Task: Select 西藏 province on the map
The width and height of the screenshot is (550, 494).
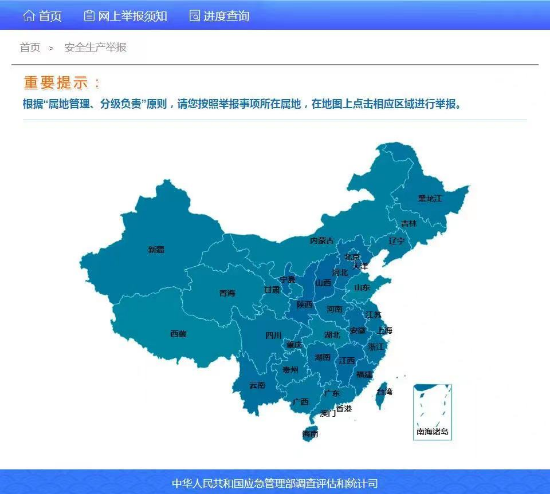Action: click(178, 334)
